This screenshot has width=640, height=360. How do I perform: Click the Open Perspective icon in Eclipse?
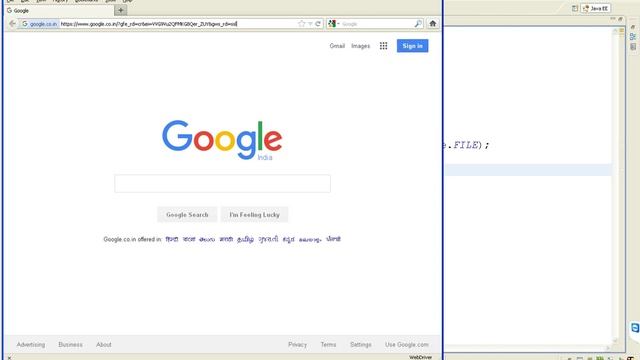[574, 8]
